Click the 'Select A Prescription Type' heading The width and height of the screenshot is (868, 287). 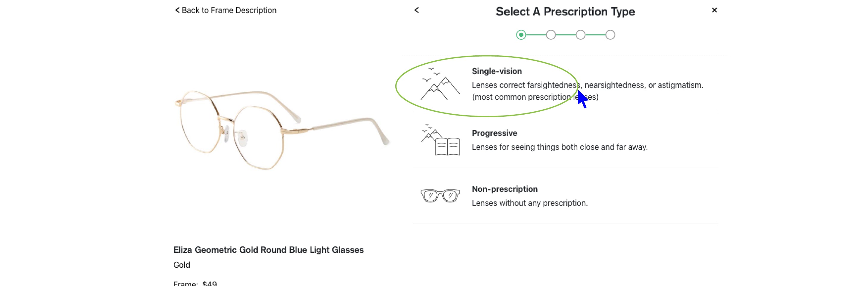(x=565, y=12)
